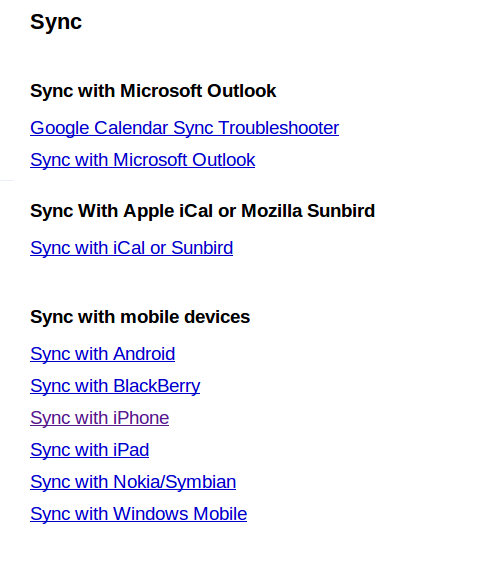Follow the Sync with Android link

pyautogui.click(x=103, y=354)
